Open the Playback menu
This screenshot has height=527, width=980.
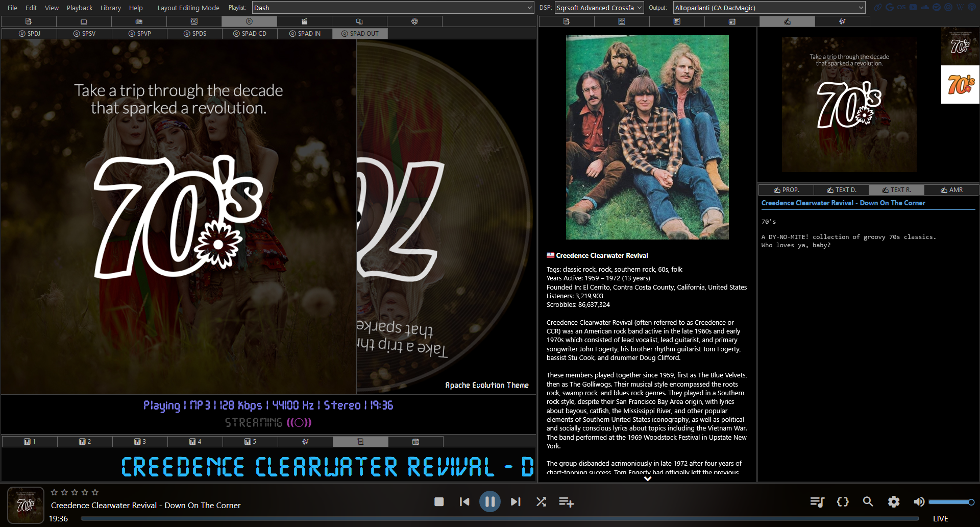pos(80,8)
